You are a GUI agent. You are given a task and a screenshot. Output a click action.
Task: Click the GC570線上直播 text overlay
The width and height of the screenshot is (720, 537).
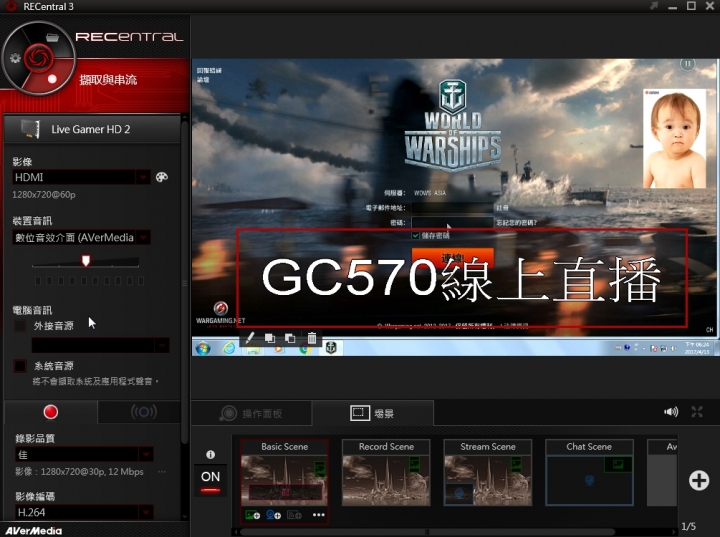461,278
